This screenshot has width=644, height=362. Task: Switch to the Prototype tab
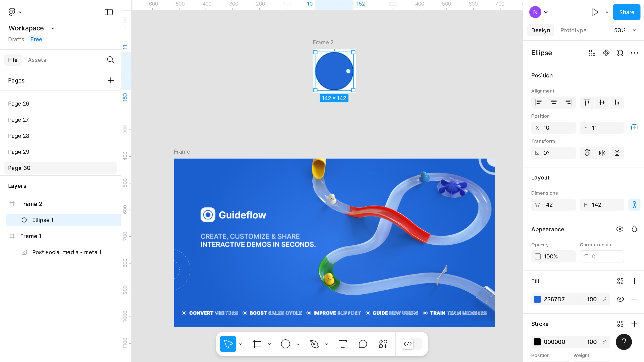573,30
